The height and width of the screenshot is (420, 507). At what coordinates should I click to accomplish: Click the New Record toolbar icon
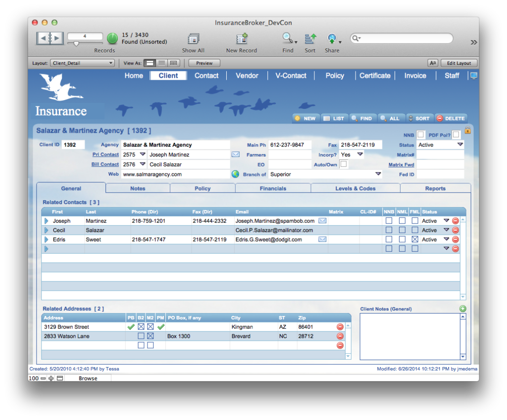(242, 39)
